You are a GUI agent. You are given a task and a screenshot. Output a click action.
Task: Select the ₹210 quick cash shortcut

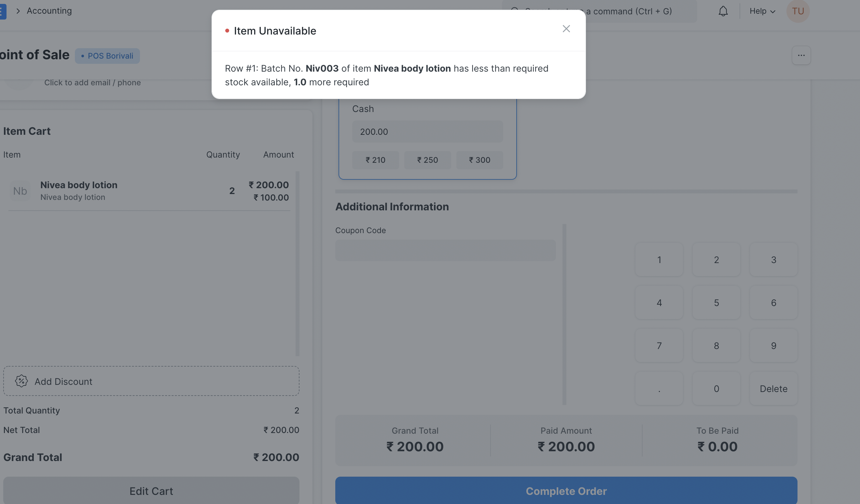click(375, 160)
